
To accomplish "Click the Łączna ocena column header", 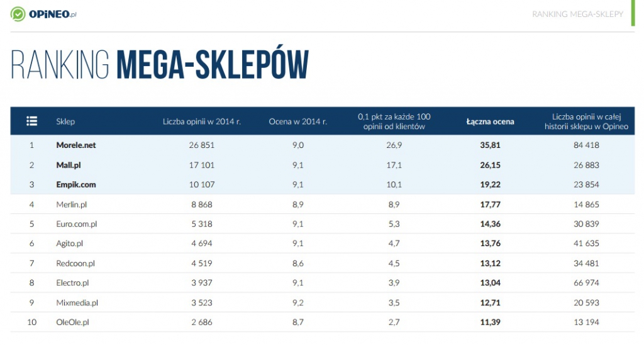I will (x=490, y=122).
